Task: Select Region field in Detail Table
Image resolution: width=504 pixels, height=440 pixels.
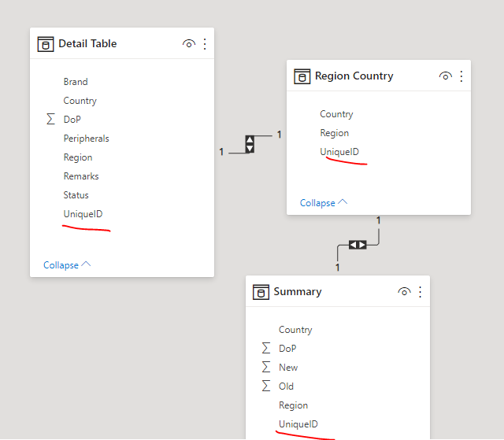Action: pyautogui.click(x=78, y=157)
